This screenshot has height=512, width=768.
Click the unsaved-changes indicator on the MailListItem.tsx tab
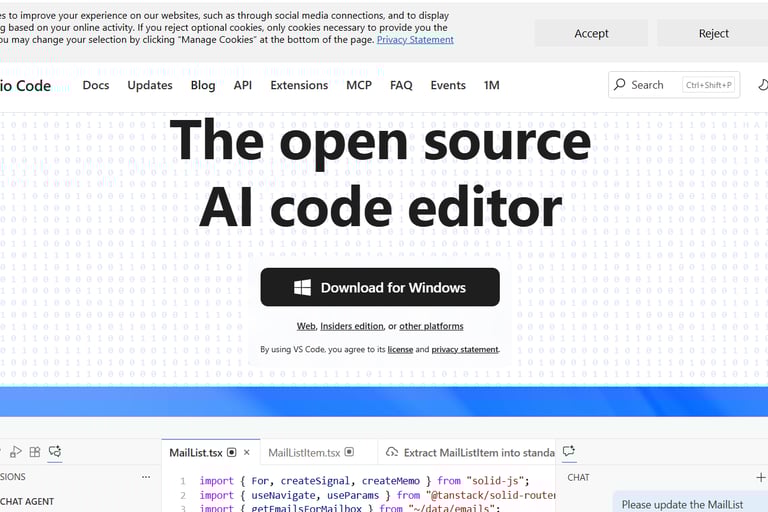coord(349,452)
